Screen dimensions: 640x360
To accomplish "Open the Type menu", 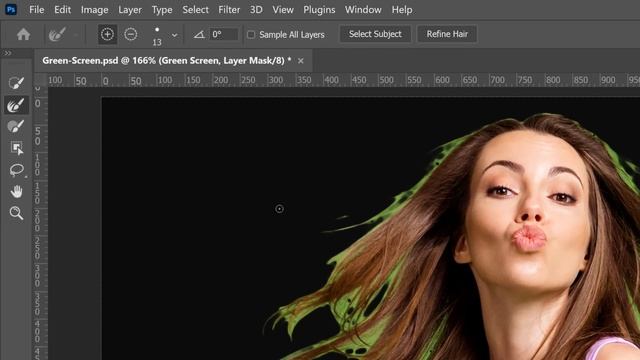I will click(x=162, y=10).
